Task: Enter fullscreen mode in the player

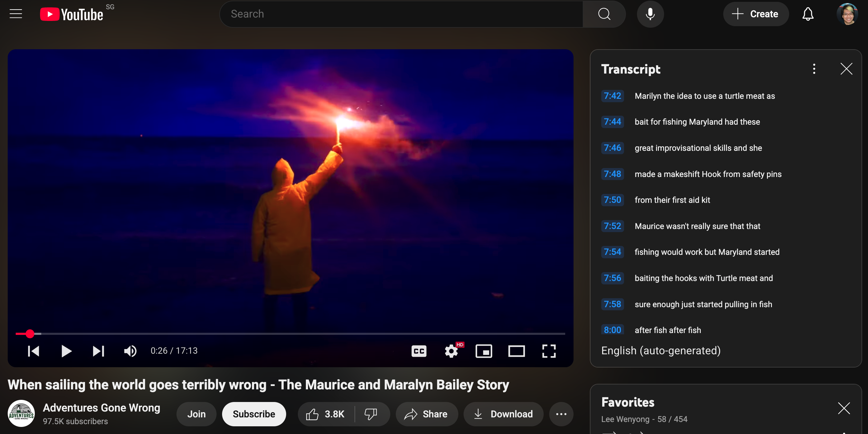Action: click(x=549, y=351)
